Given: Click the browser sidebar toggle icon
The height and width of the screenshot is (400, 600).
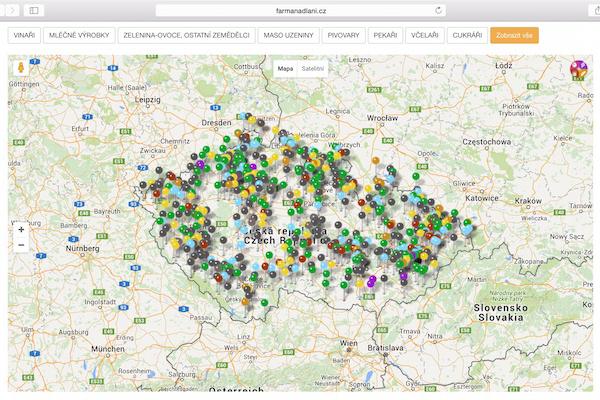Looking at the screenshot, I should [34, 10].
